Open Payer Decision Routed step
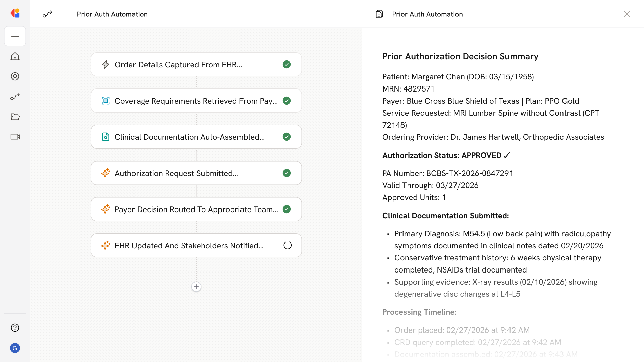The image size is (644, 362). click(196, 209)
